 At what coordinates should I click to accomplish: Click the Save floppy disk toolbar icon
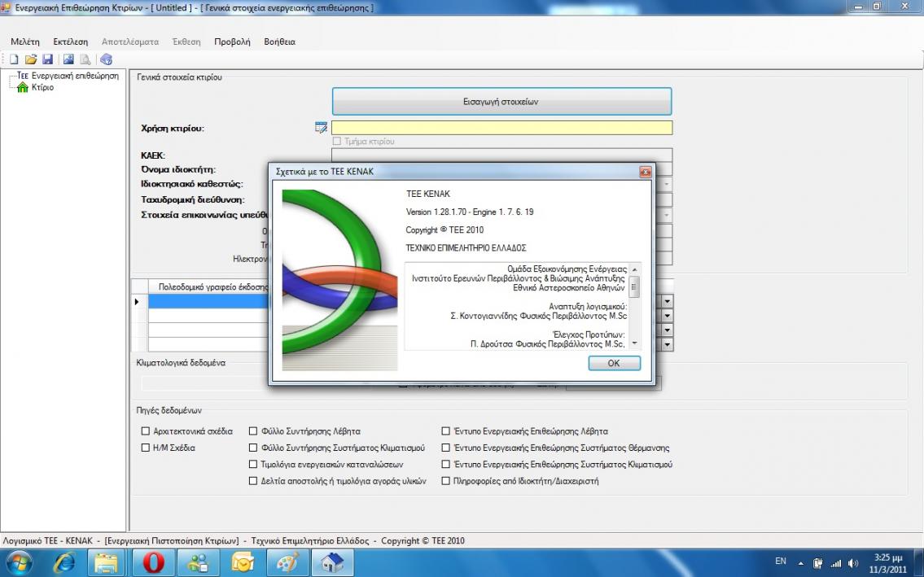click(x=48, y=59)
